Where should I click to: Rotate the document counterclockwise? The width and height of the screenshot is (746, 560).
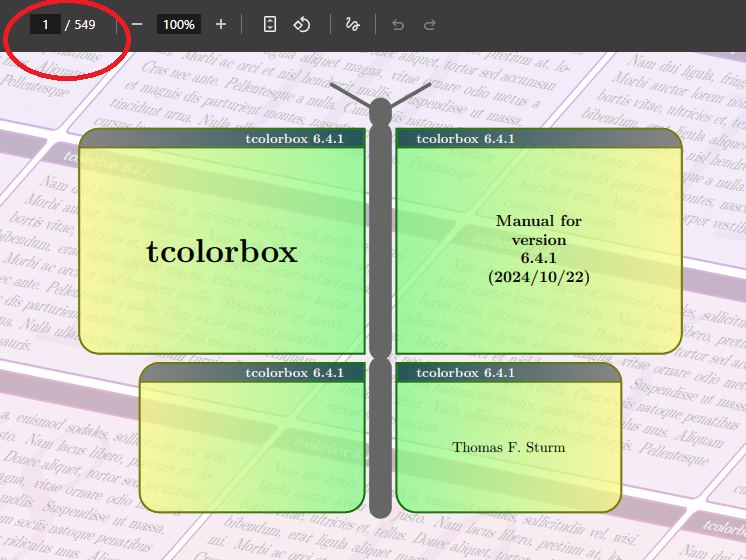click(302, 24)
